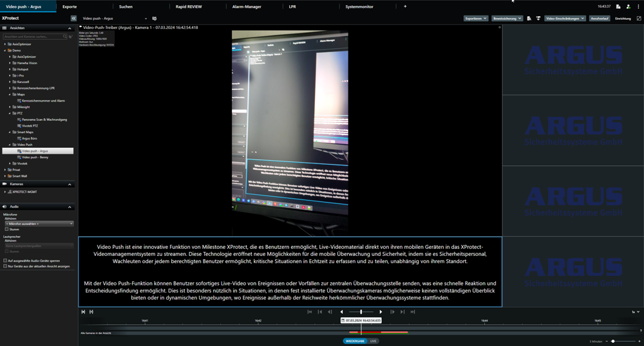This screenshot has height=346, width=644.
Task: Click the reload view icon beside view selector
Action: 155,19
